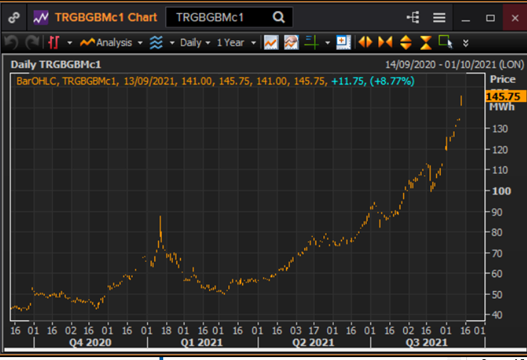Click the Q3 2021 time axis label
The width and height of the screenshot is (527, 360).
(427, 343)
